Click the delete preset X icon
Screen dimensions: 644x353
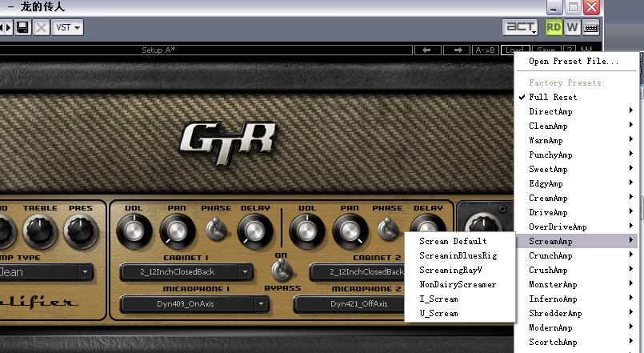[x=41, y=28]
